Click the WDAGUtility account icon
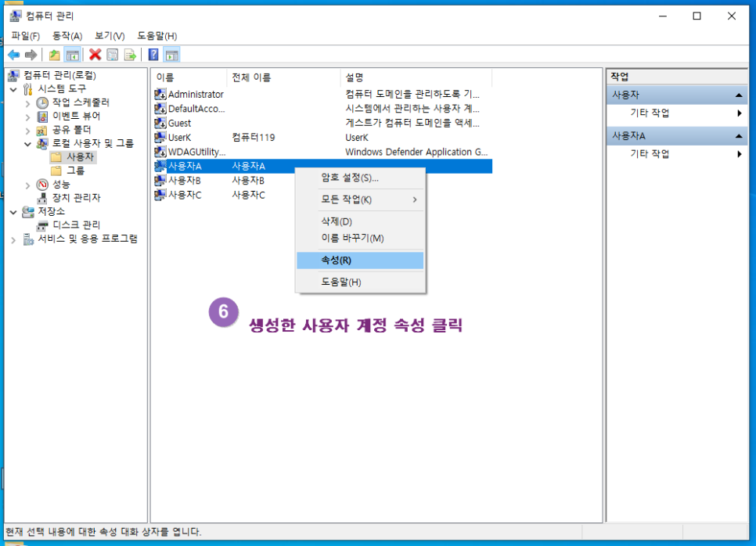756x546 pixels. (x=160, y=152)
